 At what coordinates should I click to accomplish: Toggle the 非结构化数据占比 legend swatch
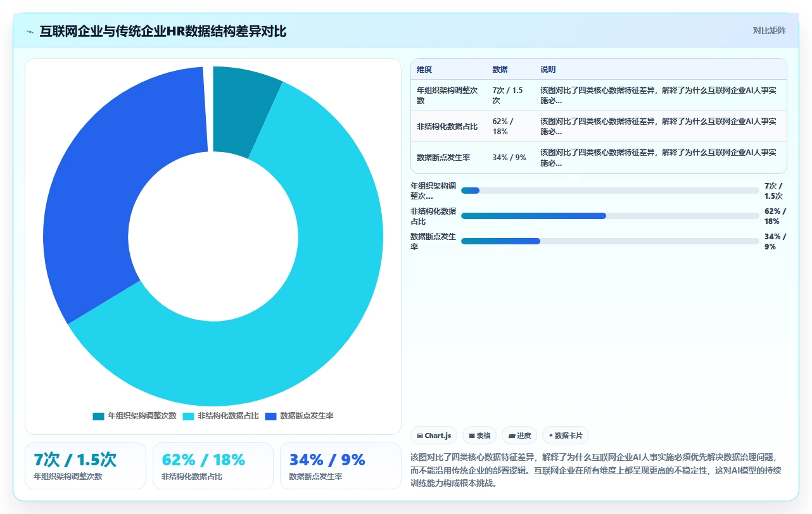pos(188,416)
